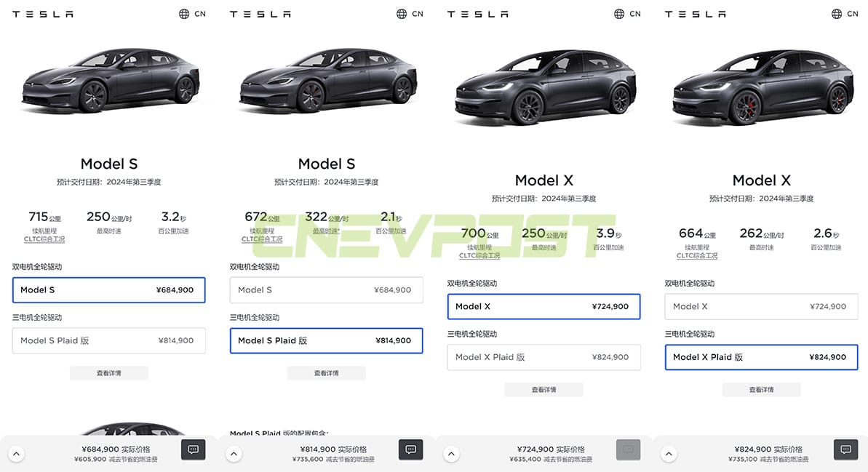Image resolution: width=868 pixels, height=472 pixels.
Task: Expand the price details arrow in the first panel
Action: [16, 452]
